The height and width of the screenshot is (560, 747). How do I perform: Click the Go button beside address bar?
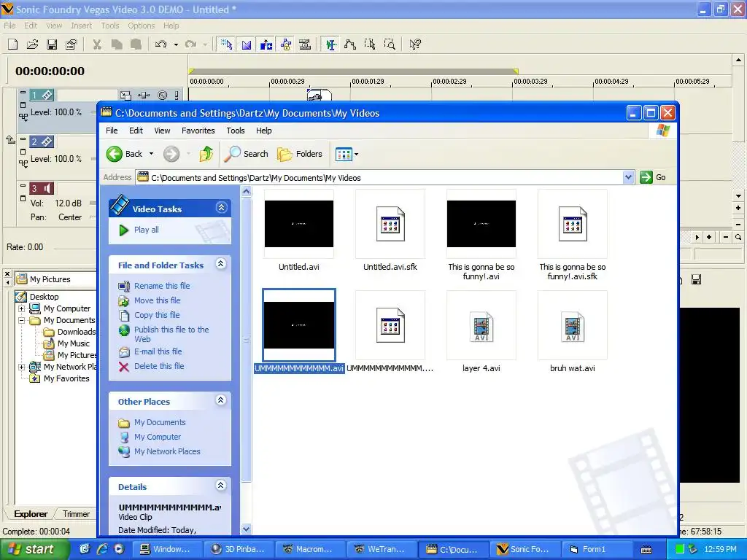tap(653, 177)
